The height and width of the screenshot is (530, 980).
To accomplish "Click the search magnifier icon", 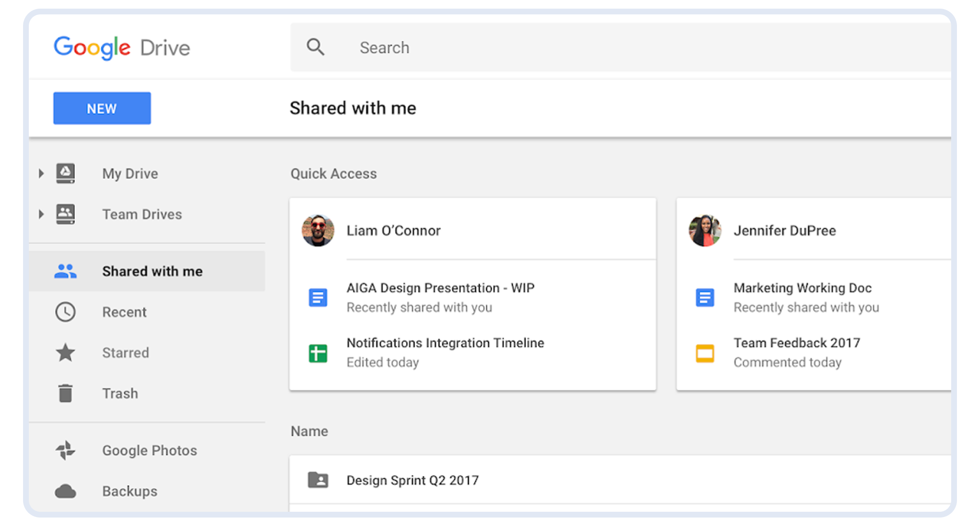I will [x=315, y=47].
